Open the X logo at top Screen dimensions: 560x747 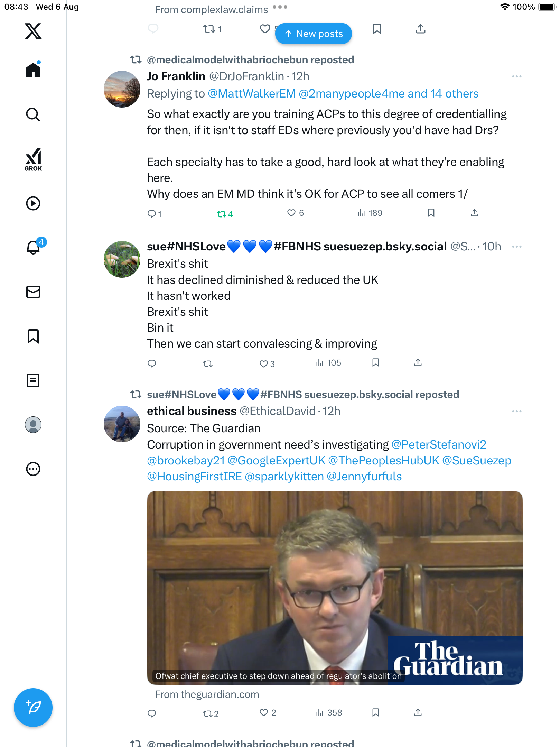click(33, 31)
